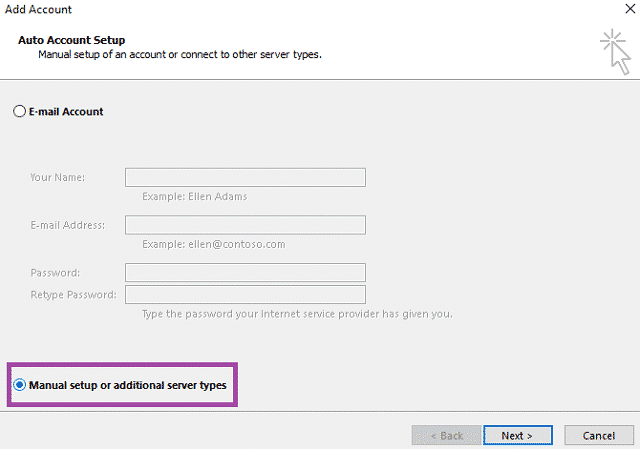
Task: Click the cursor sparkle icon in header
Action: coord(612,50)
